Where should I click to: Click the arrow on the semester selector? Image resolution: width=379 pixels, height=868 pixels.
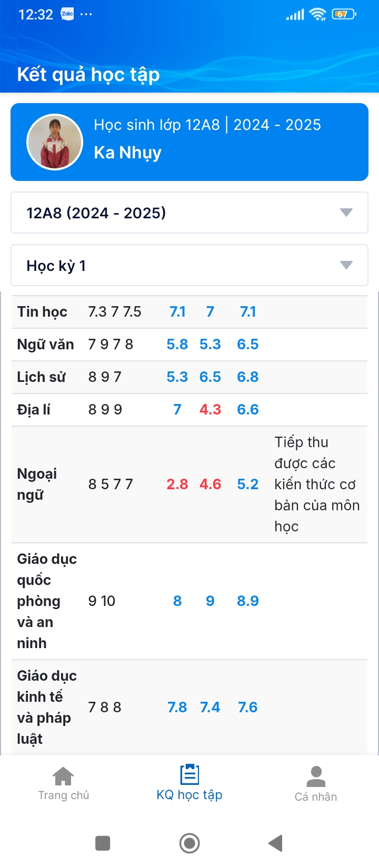coord(346,265)
